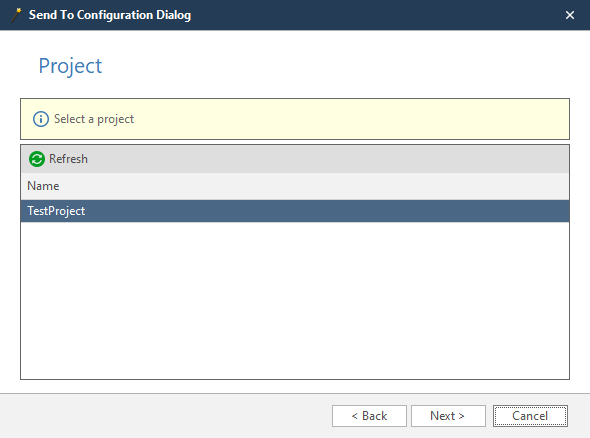Go to next step with Next >
Screen dimensions: 590x438
coord(448,416)
